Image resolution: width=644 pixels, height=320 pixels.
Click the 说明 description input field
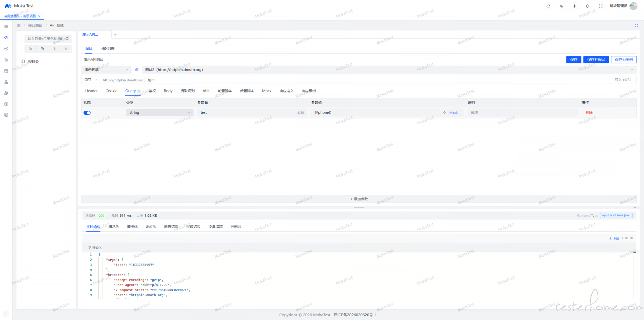pos(522,113)
